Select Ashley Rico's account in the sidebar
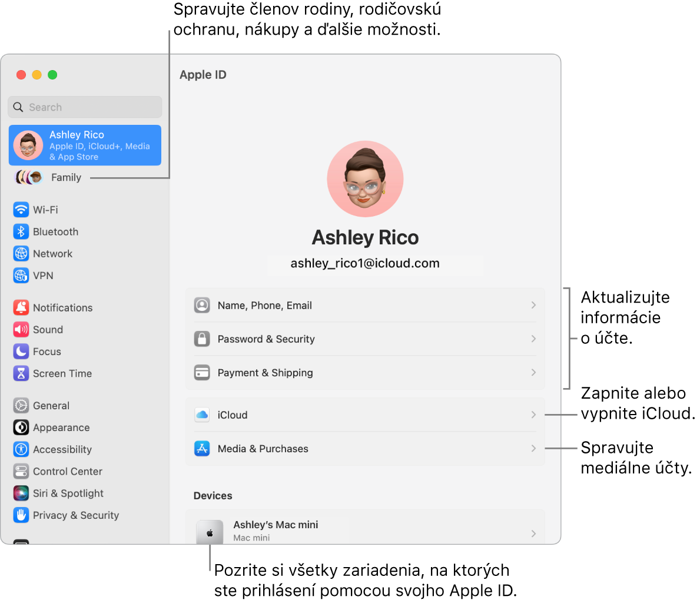The width and height of the screenshot is (700, 603). (85, 144)
